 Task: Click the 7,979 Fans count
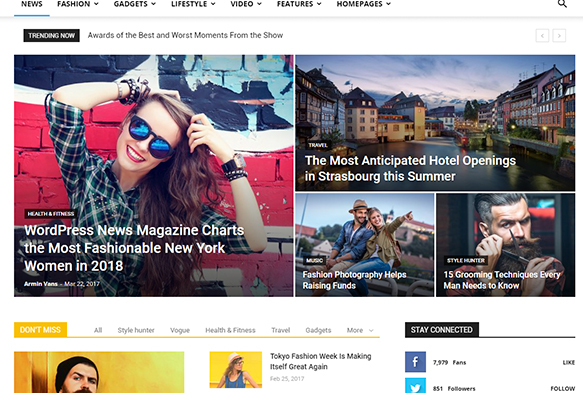pyautogui.click(x=449, y=363)
